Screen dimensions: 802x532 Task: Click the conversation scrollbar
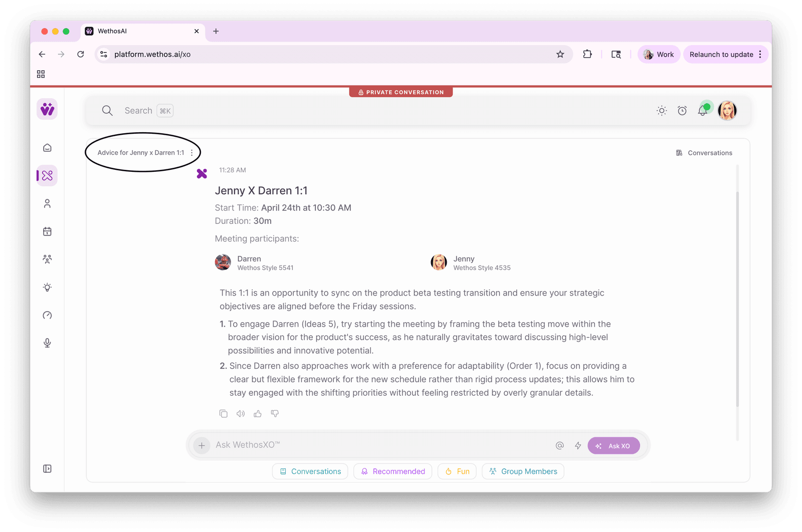(737, 299)
